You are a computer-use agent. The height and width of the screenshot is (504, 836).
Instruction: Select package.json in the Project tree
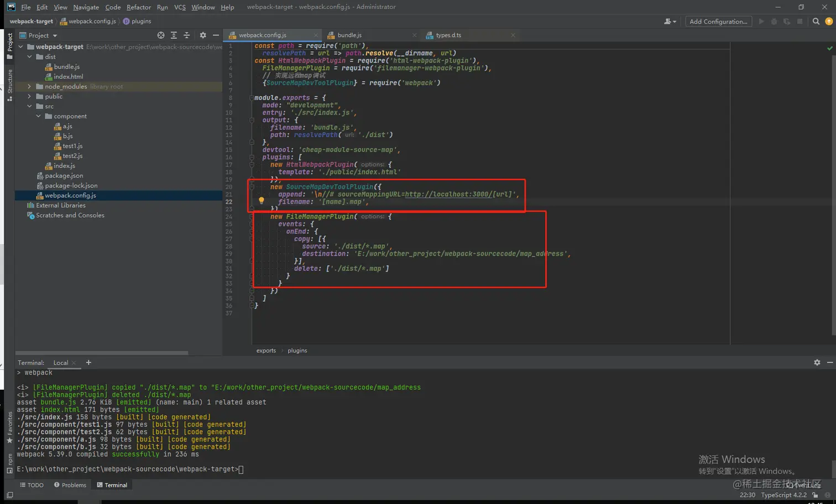[64, 176]
